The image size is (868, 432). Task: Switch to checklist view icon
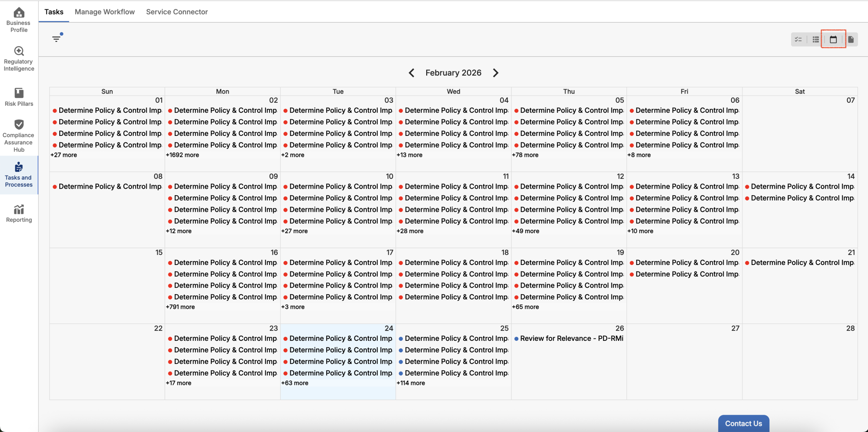[798, 40]
